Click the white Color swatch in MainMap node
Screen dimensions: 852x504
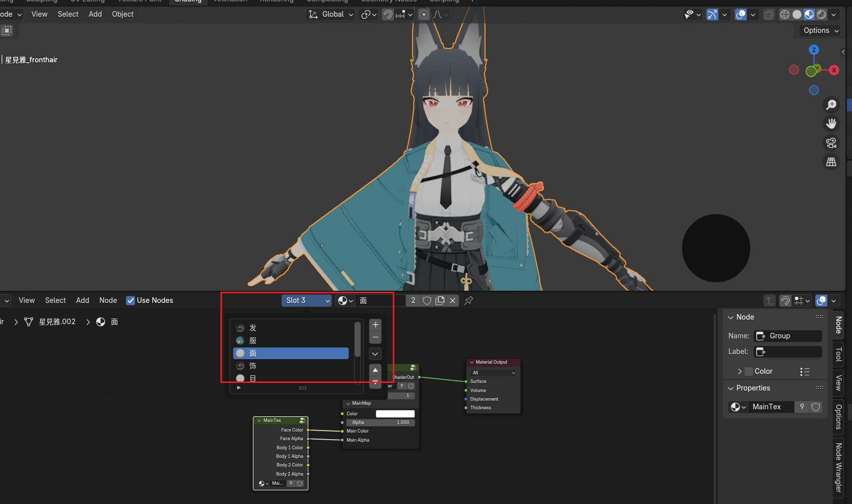[x=395, y=414]
